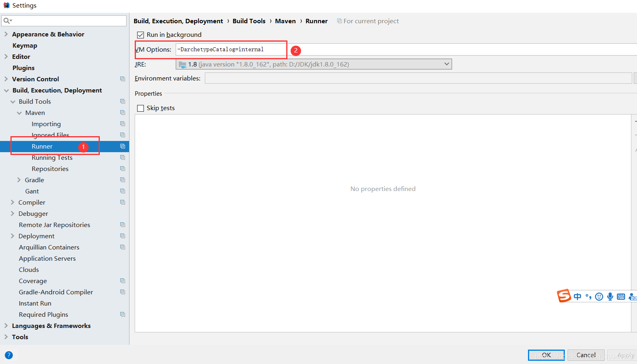Click project-level icon beside Gant
Image resolution: width=637 pixels, height=364 pixels.
pos(123,191)
